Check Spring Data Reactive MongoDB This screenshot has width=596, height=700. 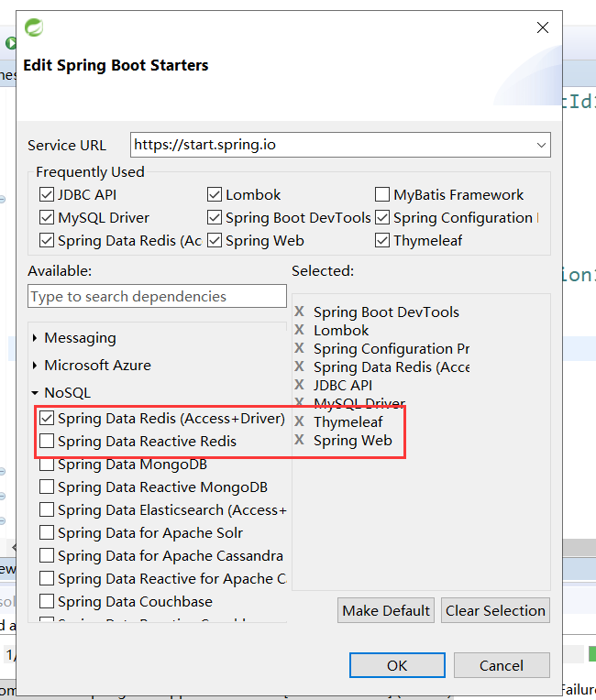click(47, 487)
